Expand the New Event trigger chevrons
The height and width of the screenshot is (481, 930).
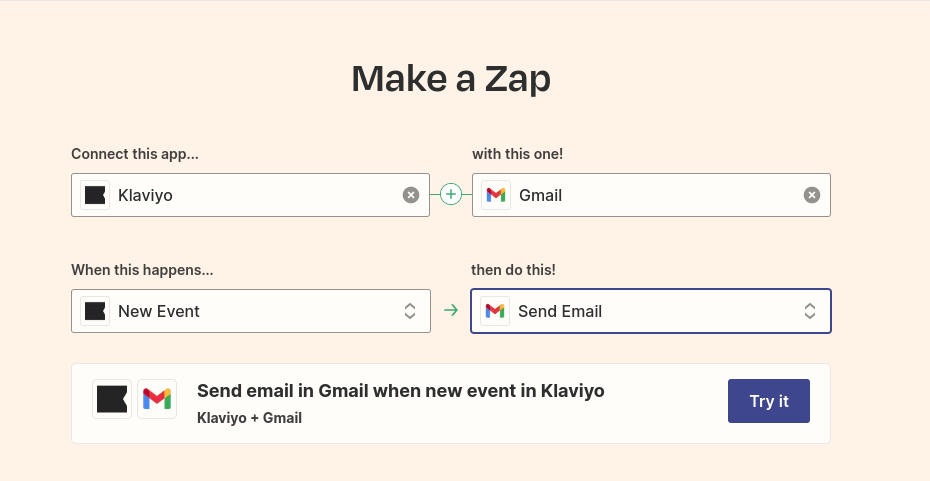[410, 311]
